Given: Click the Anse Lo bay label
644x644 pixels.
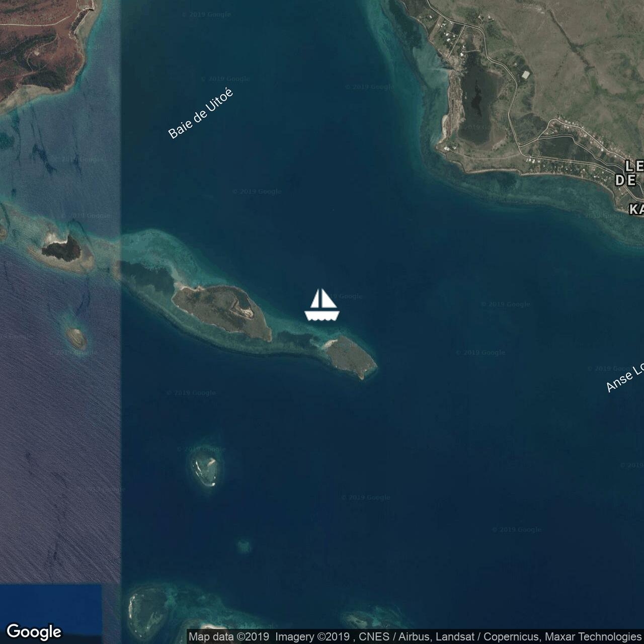Looking at the screenshot, I should tap(624, 378).
